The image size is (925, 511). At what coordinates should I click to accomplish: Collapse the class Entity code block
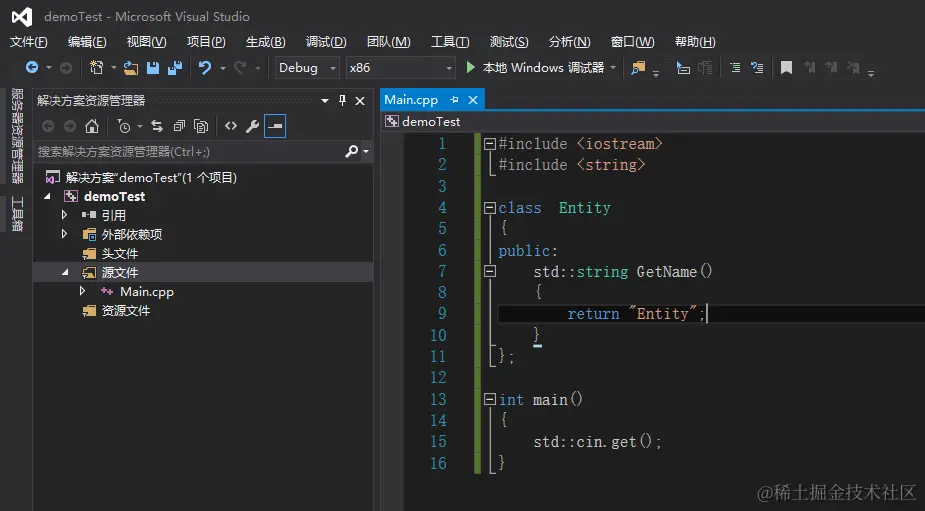pos(490,208)
